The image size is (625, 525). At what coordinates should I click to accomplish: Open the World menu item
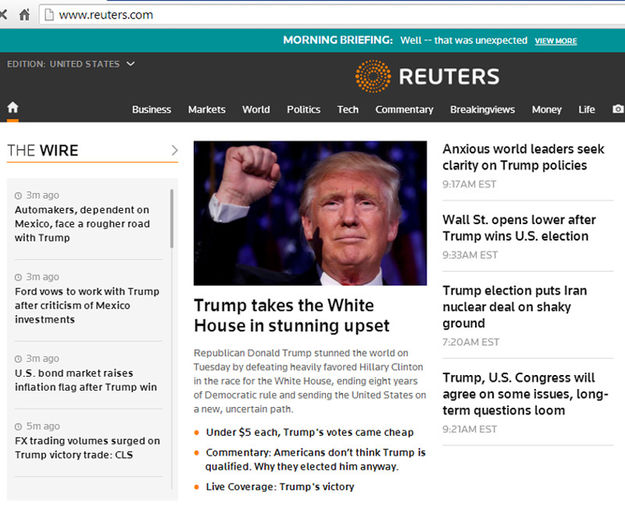256,109
